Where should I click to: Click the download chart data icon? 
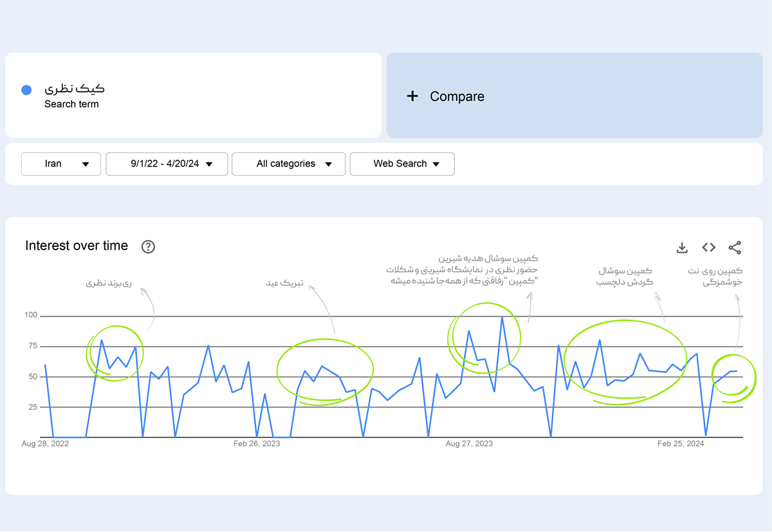coord(682,247)
